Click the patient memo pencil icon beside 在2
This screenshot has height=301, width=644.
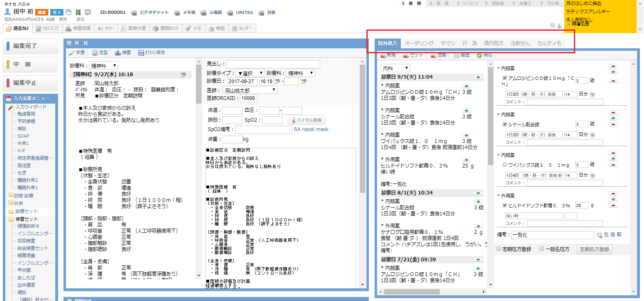[88, 12]
